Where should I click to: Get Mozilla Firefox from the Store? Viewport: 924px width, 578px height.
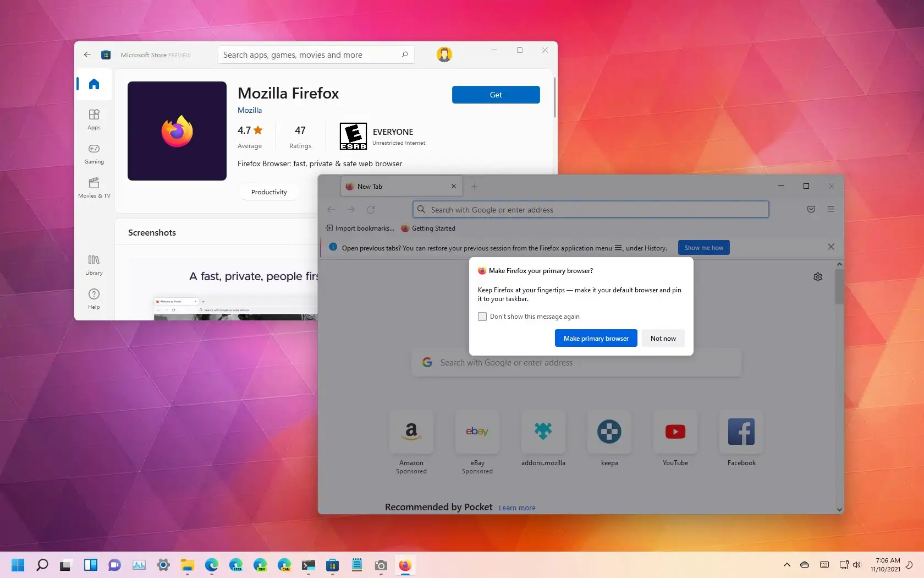[496, 95]
